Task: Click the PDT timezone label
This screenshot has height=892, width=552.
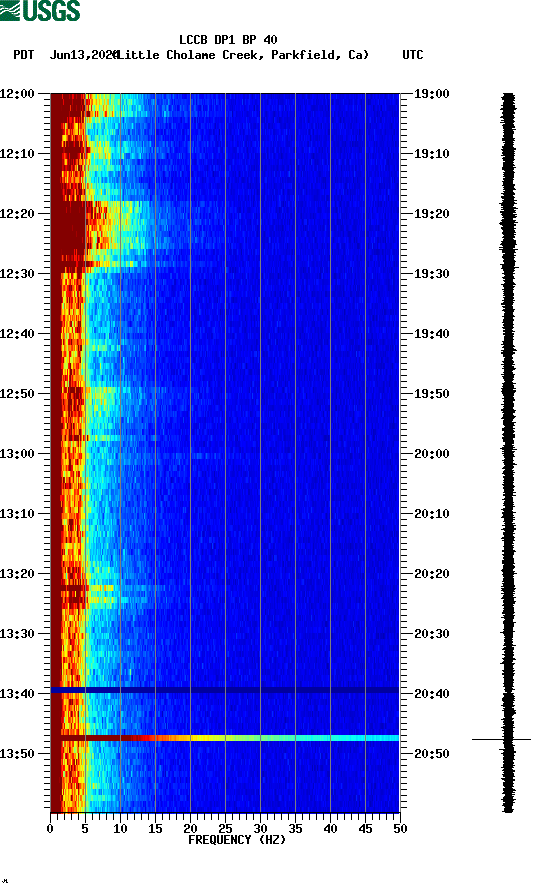Action: click(24, 55)
